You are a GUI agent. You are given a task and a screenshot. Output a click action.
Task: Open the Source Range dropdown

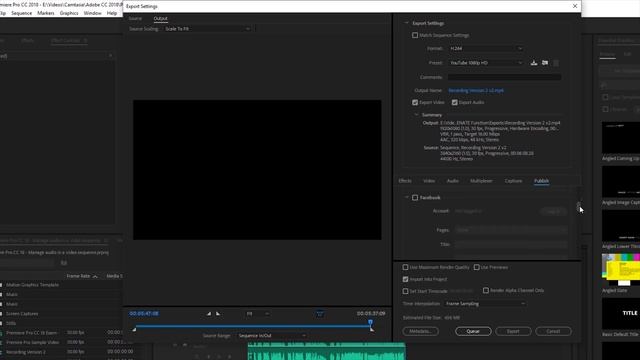click(x=272, y=336)
